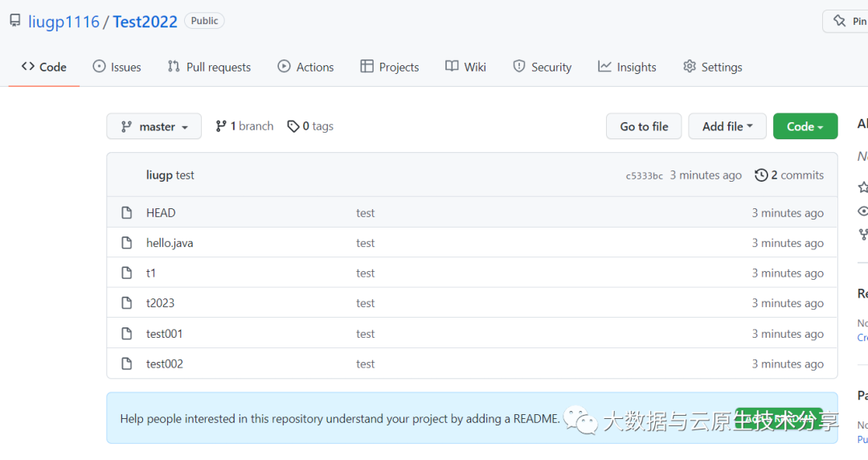Open the HEAD file
Screen dimensions: 868x460
click(x=161, y=213)
